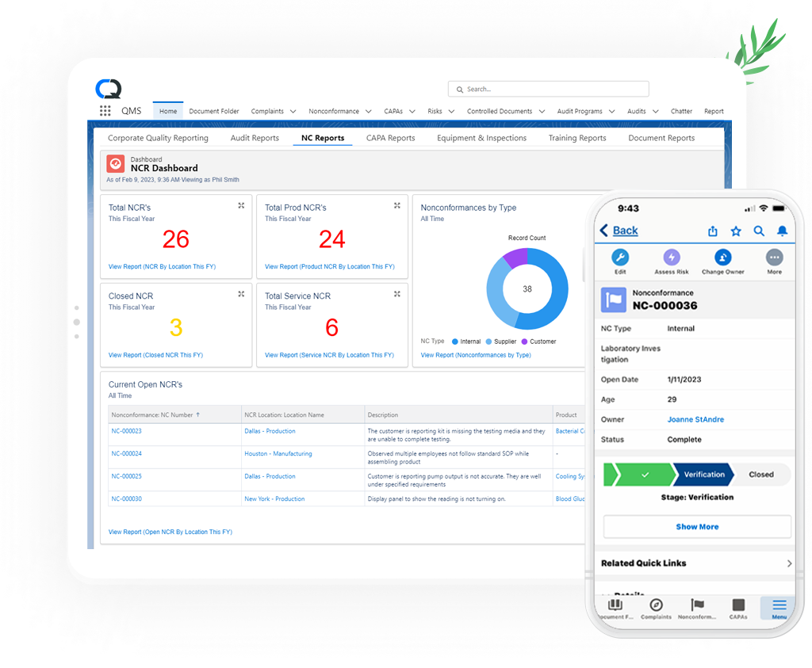Tap the mobile share icon
This screenshot has height=668, width=812.
click(x=712, y=231)
